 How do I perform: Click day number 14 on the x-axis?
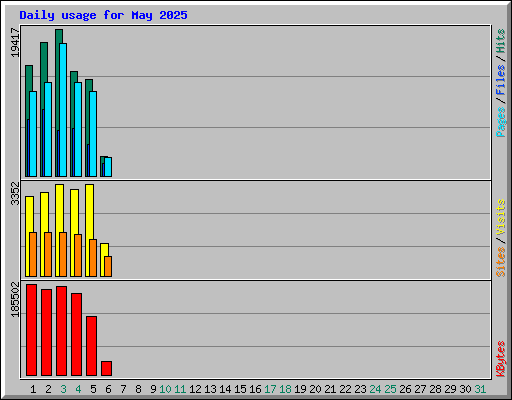(x=225, y=389)
